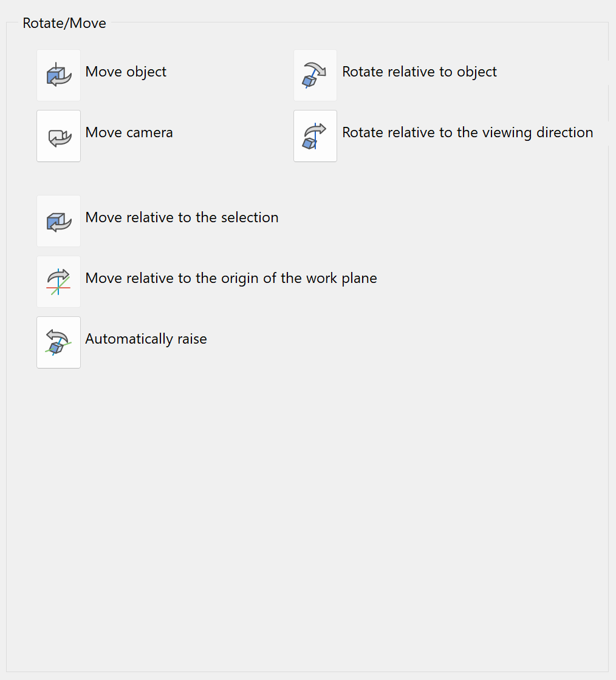Viewport: 616px width, 680px height.
Task: Select the move relative to work plane origin icon
Action: click(58, 282)
